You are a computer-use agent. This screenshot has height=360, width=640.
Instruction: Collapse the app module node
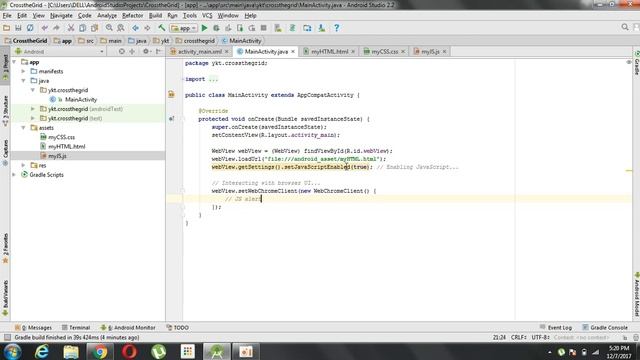14,62
